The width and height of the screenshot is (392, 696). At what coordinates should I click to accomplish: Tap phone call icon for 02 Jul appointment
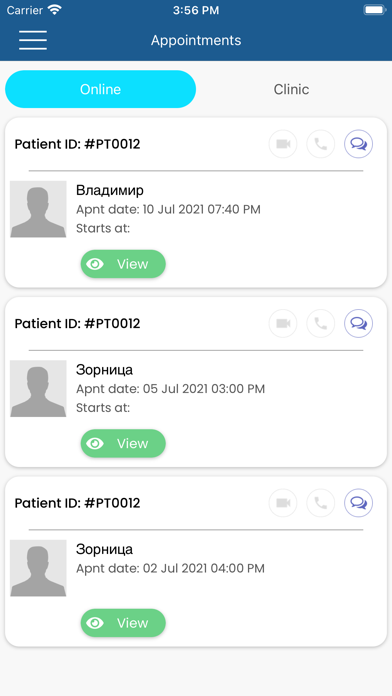pos(321,503)
